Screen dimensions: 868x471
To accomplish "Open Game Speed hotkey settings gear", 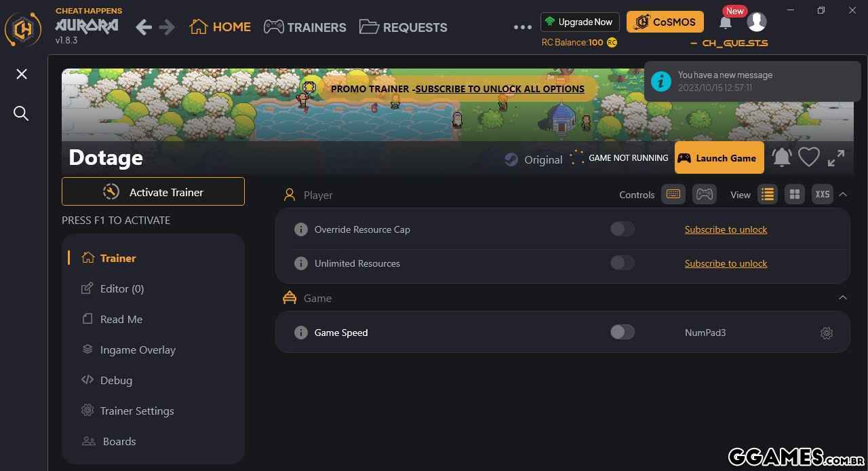I will coord(826,333).
